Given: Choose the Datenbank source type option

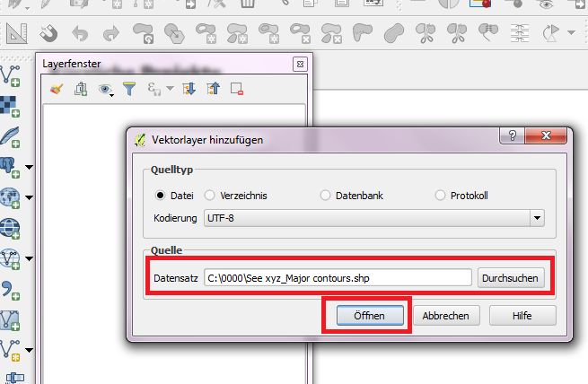Looking at the screenshot, I should (x=326, y=195).
